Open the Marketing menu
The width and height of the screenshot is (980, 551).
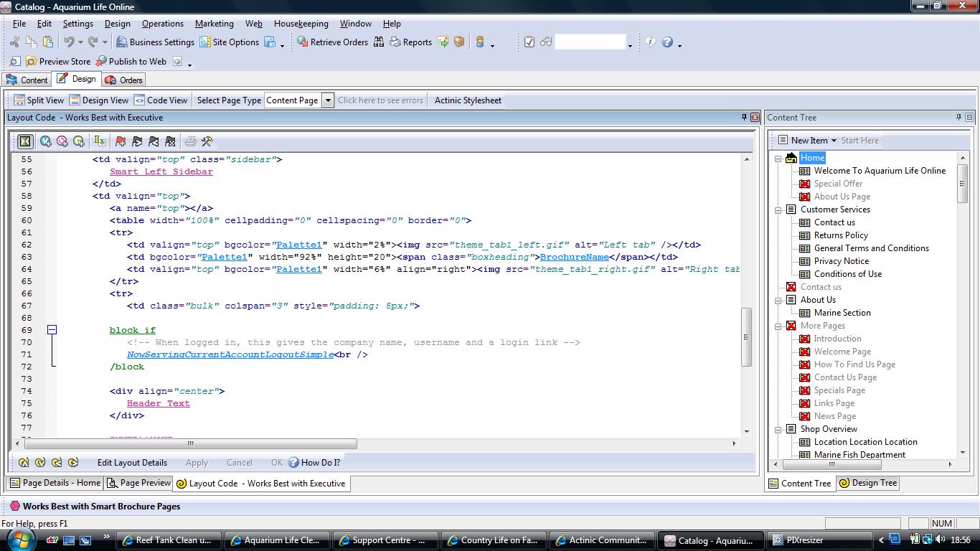(214, 24)
